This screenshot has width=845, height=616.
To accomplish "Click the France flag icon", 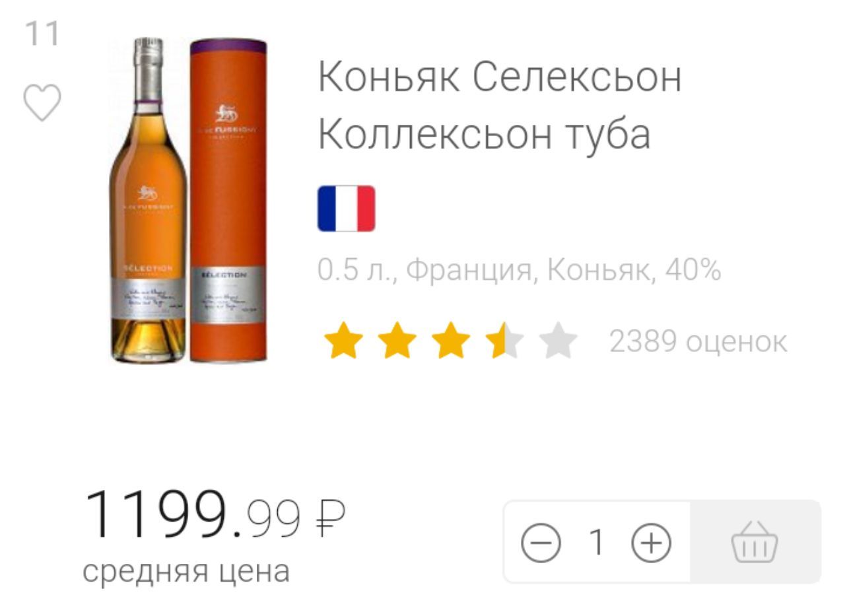I will (347, 209).
